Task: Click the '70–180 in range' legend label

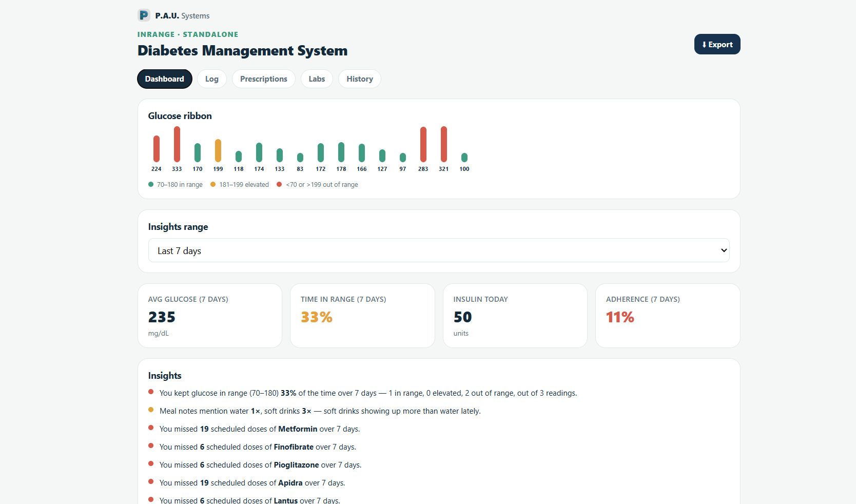Action: 180,185
